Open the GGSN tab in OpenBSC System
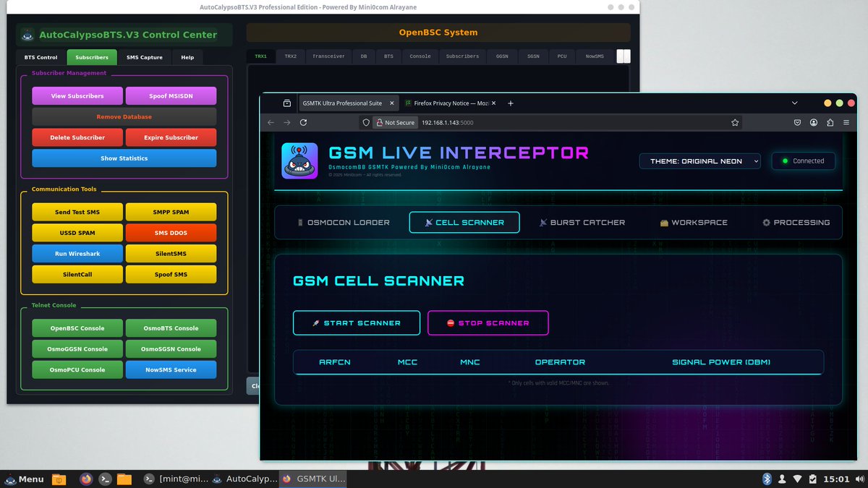Screen dimensions: 868x488 (x=502, y=56)
